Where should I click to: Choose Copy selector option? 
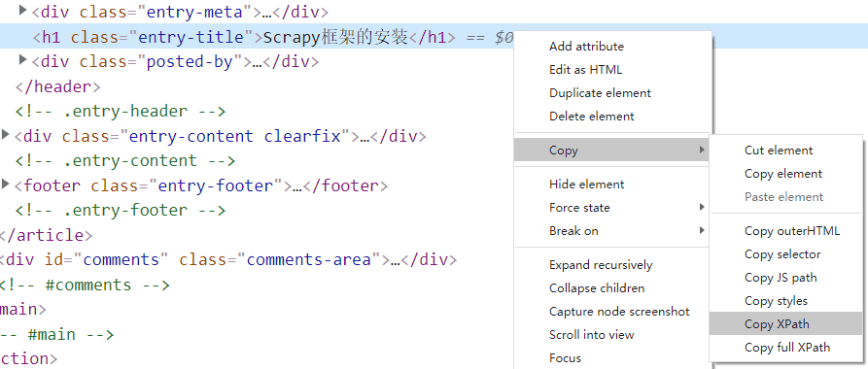click(782, 254)
